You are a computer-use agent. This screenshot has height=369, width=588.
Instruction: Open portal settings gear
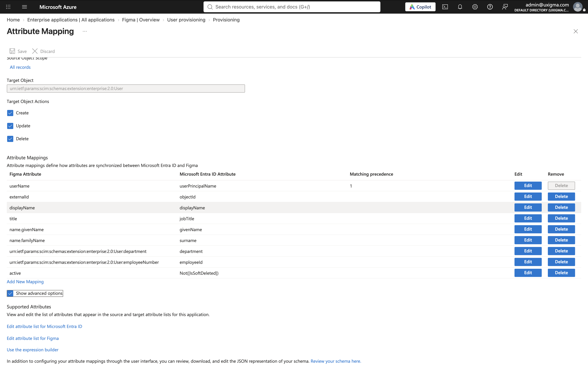[475, 7]
